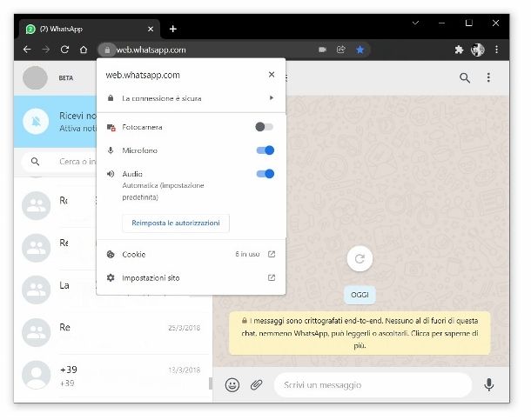Open Cookie details entry

[191, 254]
